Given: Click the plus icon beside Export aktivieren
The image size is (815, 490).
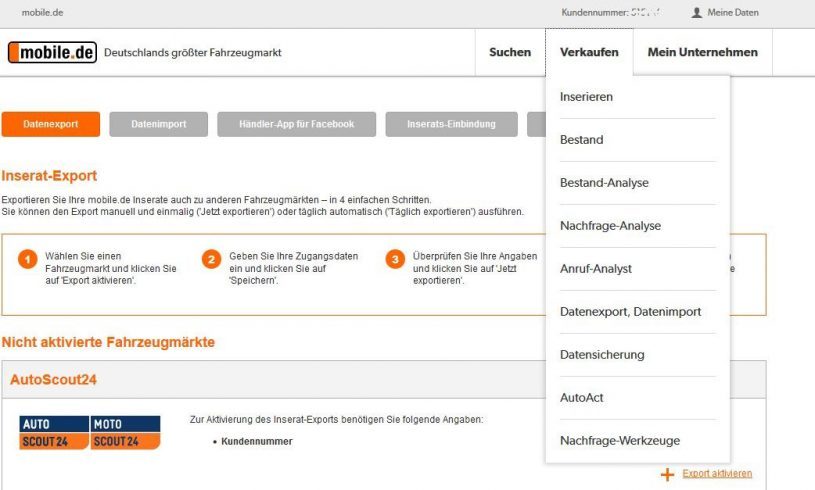Looking at the screenshot, I should 667,474.
